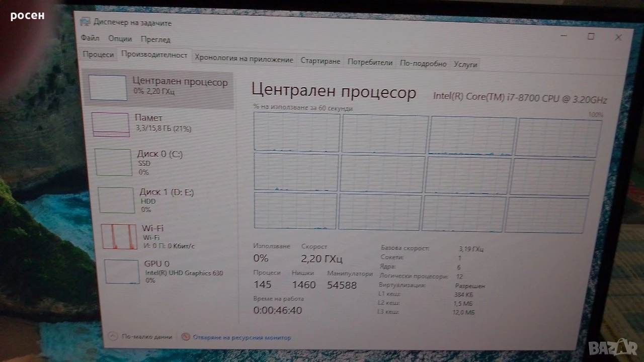Click the Task Manager title bar icon
This screenshot has width=644, height=362.
click(x=86, y=22)
